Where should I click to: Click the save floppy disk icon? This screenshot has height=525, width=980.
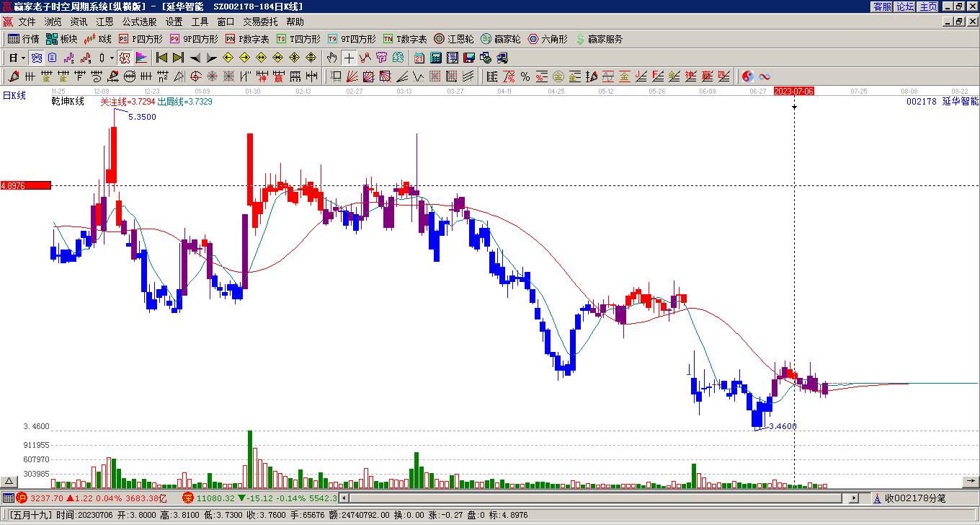coord(469,58)
